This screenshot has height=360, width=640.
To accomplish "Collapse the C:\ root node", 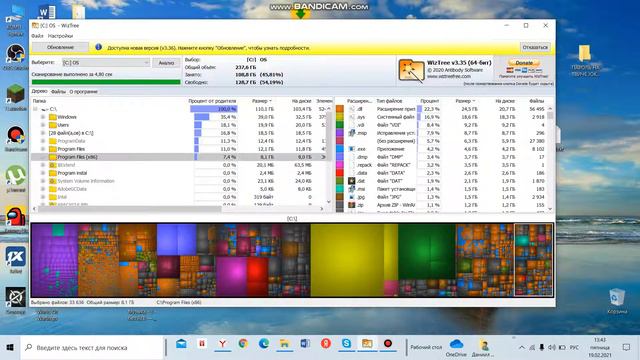I will 36,109.
